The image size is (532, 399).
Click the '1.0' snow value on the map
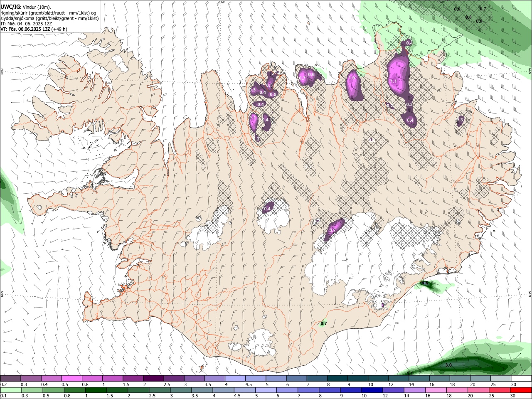pos(352,78)
